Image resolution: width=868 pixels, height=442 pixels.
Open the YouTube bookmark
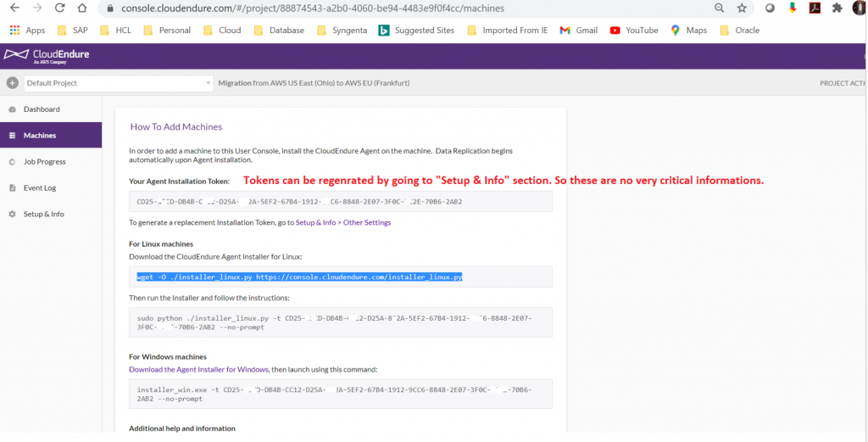(634, 31)
